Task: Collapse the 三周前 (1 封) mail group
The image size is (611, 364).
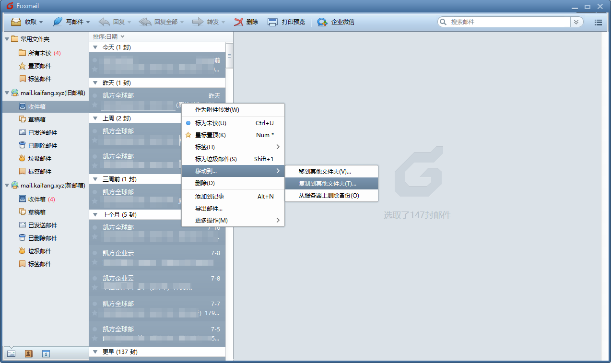Action: point(95,179)
